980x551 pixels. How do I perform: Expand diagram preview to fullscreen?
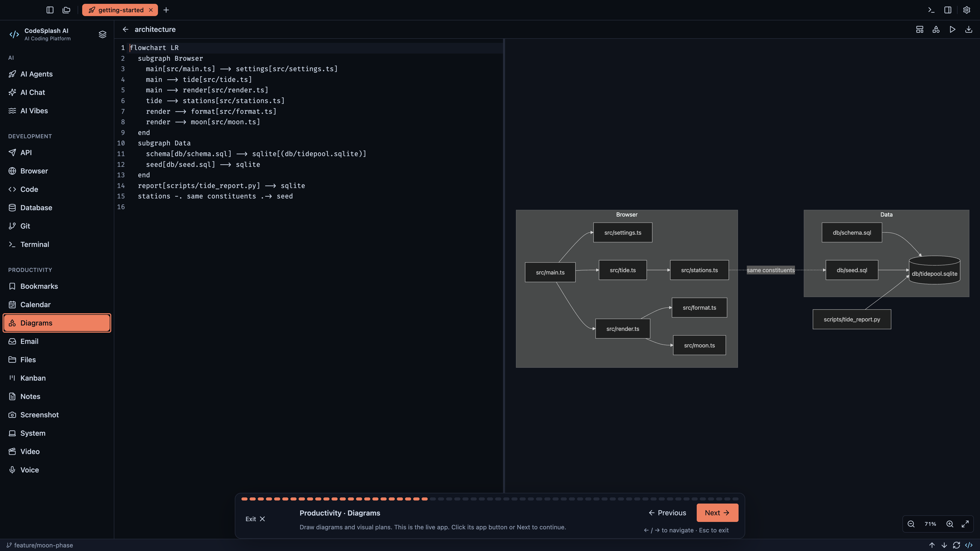point(965,524)
